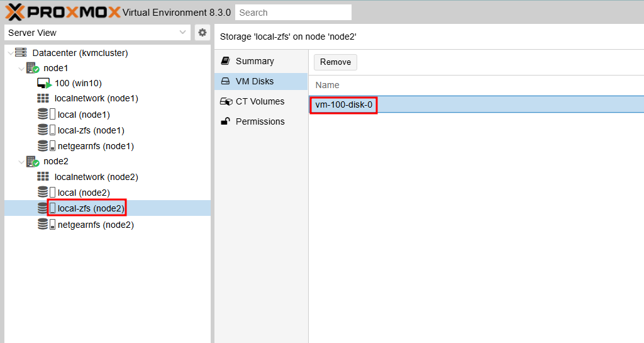
Task: Click the VM Disks drive icon
Action: [x=226, y=81]
